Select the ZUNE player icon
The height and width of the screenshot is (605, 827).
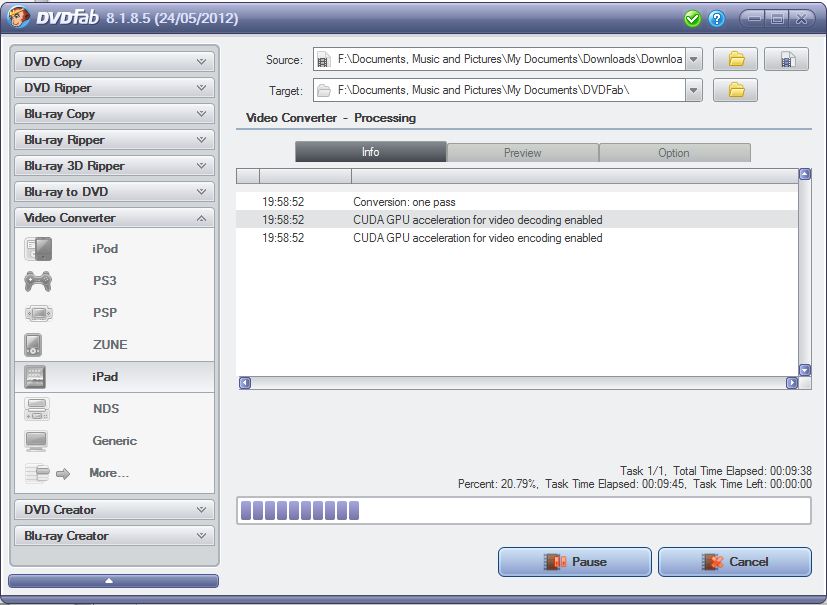[x=33, y=345]
